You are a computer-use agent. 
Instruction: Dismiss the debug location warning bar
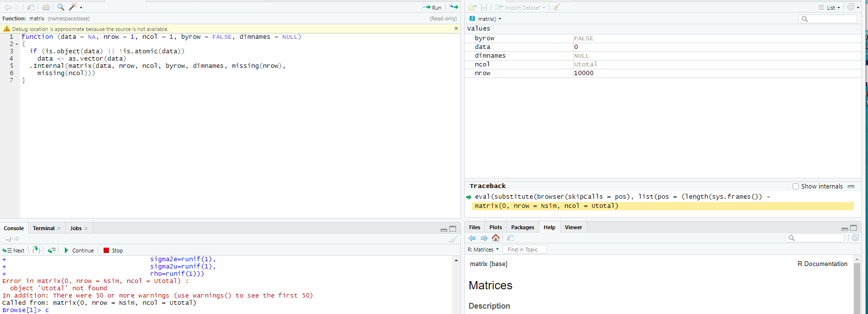[456, 29]
